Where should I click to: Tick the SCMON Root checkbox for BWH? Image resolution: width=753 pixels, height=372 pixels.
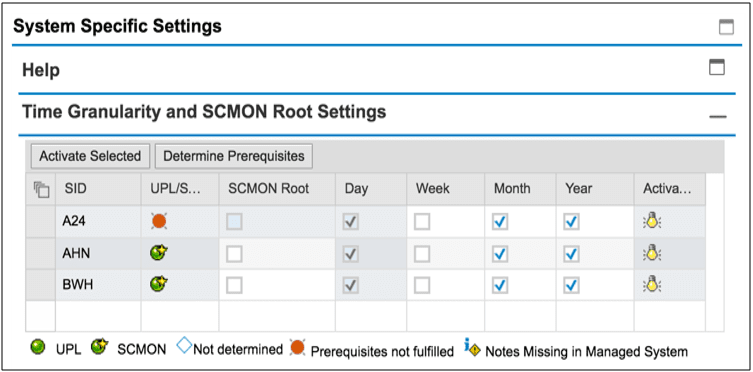[x=234, y=285]
